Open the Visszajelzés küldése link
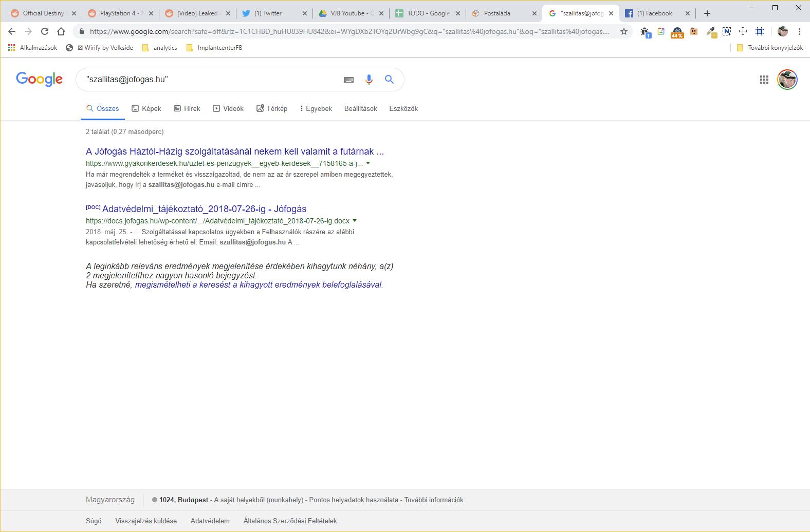Viewport: 810px width, 532px height. coord(146,521)
